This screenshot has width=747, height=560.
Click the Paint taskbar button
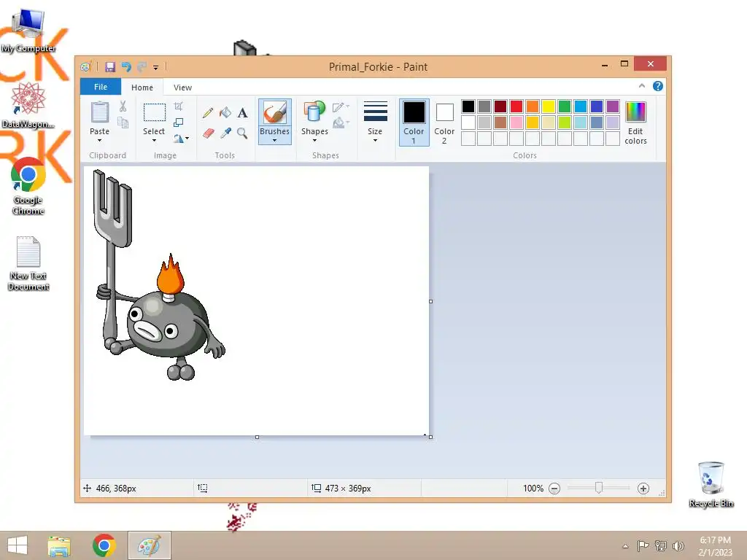pyautogui.click(x=149, y=545)
